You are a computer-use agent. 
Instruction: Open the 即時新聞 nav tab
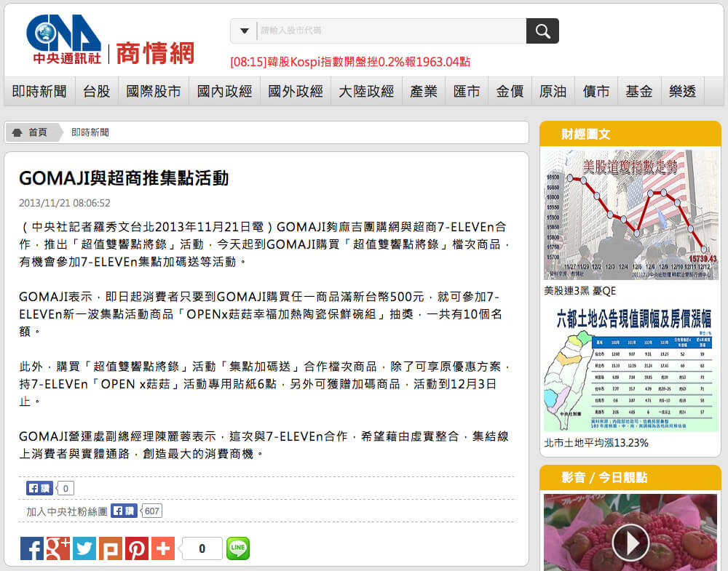[39, 92]
